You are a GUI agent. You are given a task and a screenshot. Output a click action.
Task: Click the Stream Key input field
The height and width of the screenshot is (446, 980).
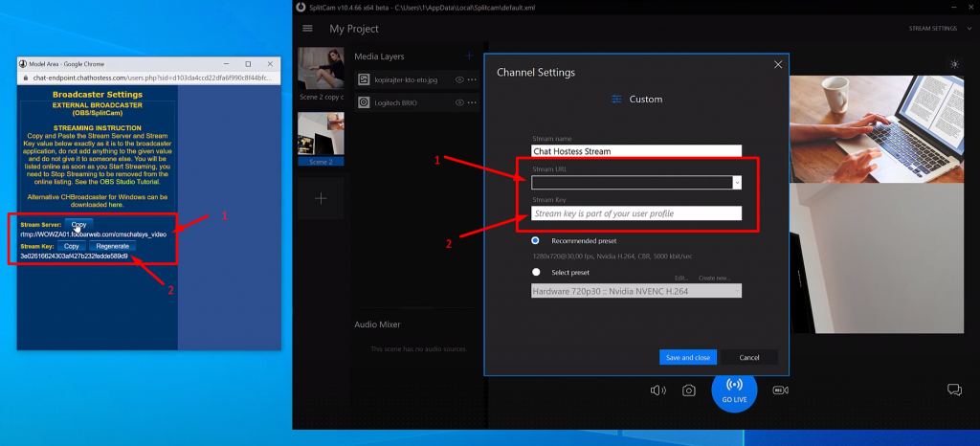tap(636, 213)
